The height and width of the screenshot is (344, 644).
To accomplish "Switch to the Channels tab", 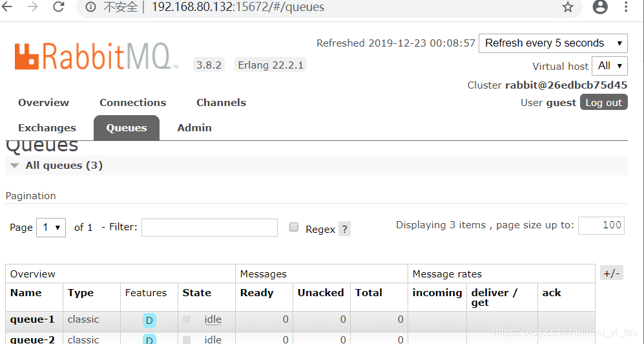I will point(221,102).
